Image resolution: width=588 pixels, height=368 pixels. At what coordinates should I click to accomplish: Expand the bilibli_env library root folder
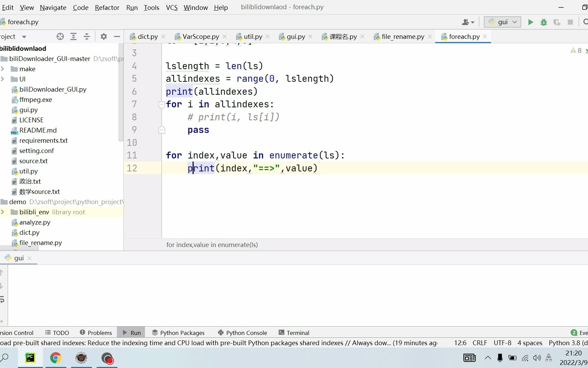[x=3, y=212]
